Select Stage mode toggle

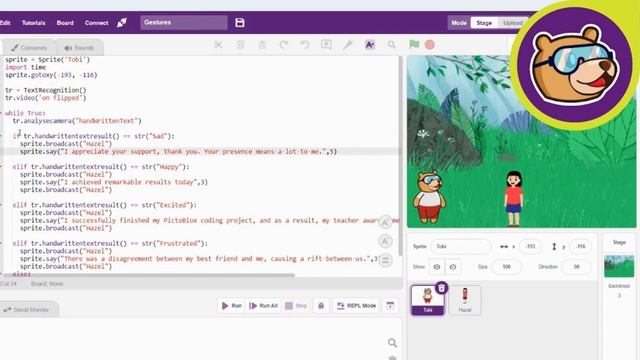pyautogui.click(x=484, y=23)
